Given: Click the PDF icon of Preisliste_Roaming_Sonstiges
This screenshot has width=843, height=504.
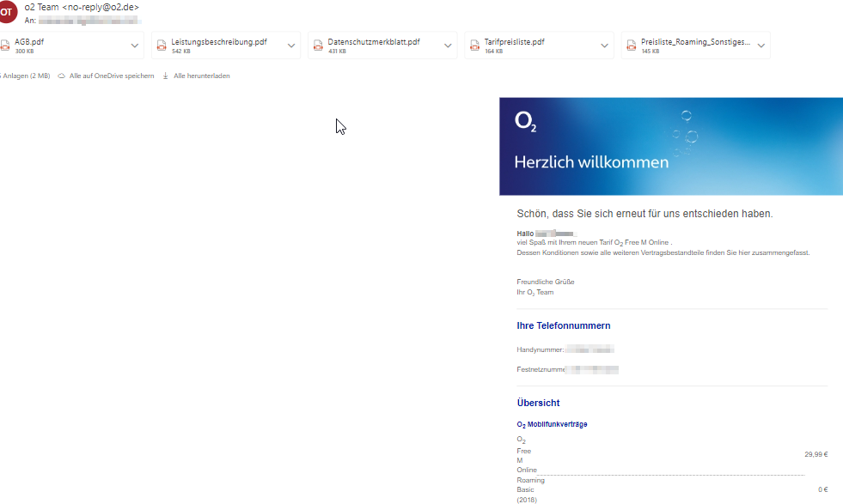Looking at the screenshot, I should click(631, 46).
